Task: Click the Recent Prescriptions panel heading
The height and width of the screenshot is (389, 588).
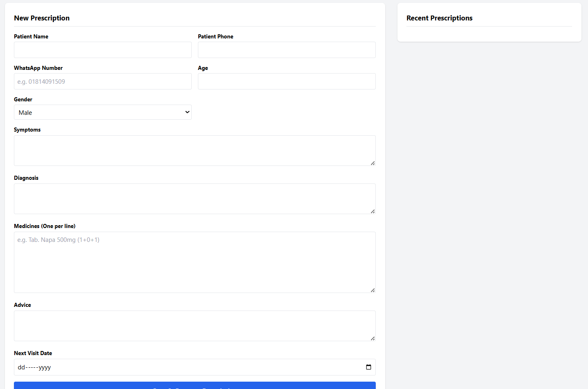Action: pos(439,18)
